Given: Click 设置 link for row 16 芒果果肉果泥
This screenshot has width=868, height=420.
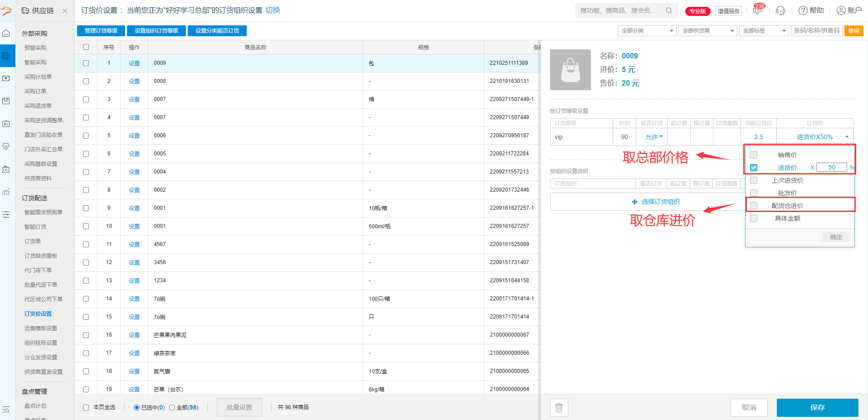Looking at the screenshot, I should pyautogui.click(x=134, y=335).
